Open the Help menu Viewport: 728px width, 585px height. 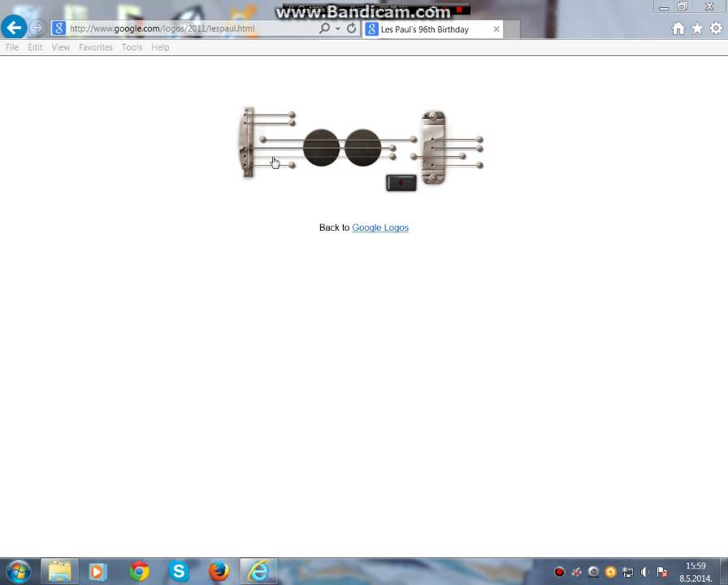coord(160,47)
